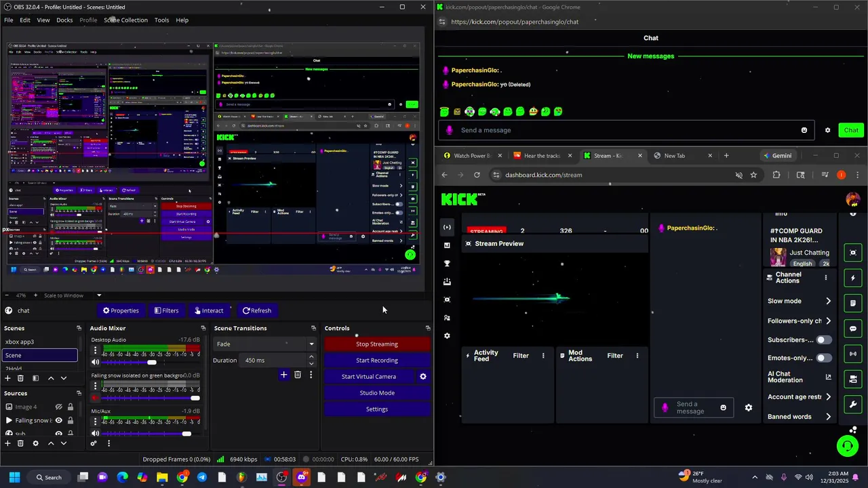Open Mic/Aux options three-dot menu
The image size is (868, 488).
click(96, 423)
